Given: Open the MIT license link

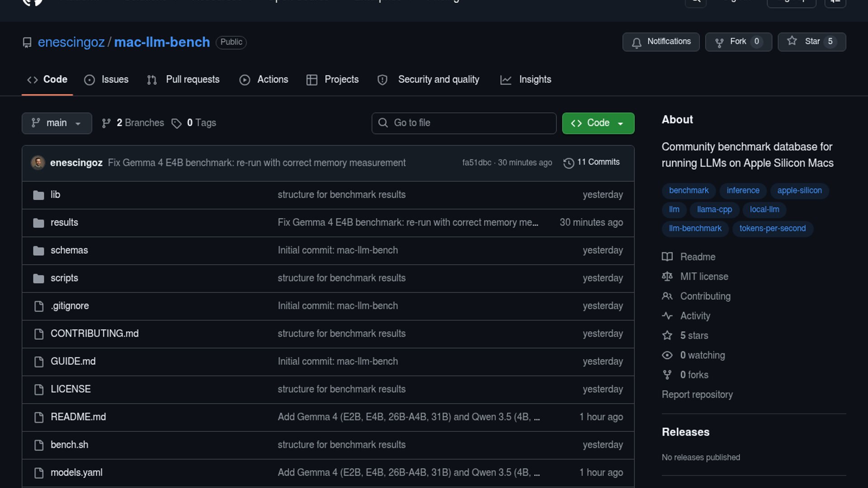Looking at the screenshot, I should point(704,277).
